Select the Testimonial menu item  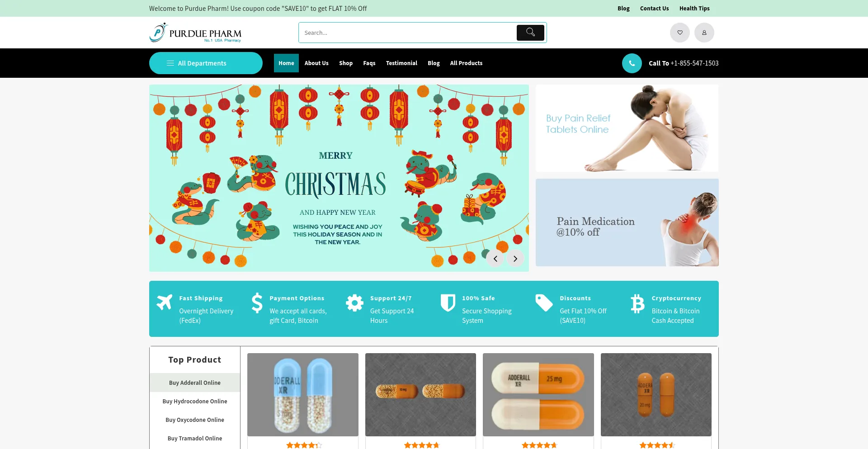pos(401,63)
